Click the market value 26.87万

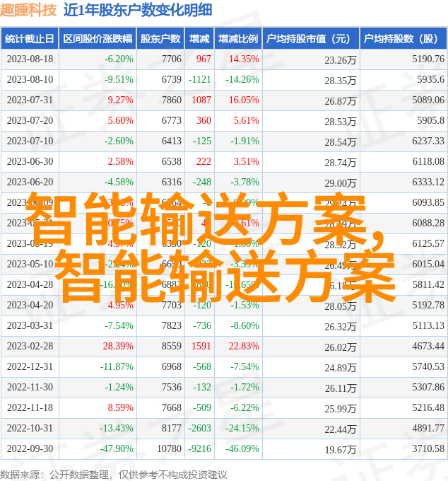pos(341,101)
